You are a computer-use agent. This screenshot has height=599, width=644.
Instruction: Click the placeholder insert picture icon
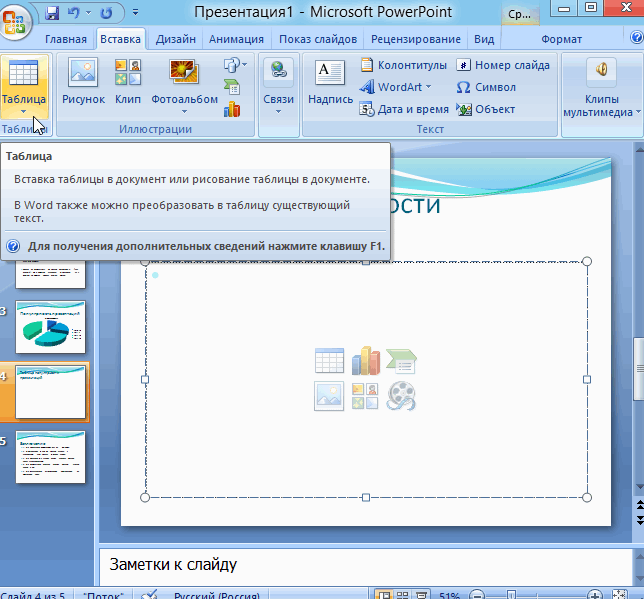[x=329, y=396]
